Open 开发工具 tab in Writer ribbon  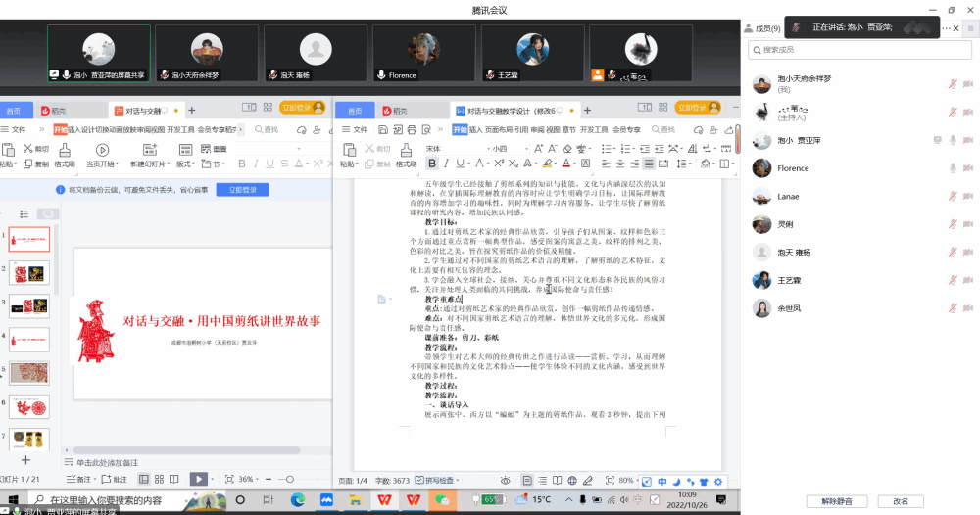tap(594, 130)
